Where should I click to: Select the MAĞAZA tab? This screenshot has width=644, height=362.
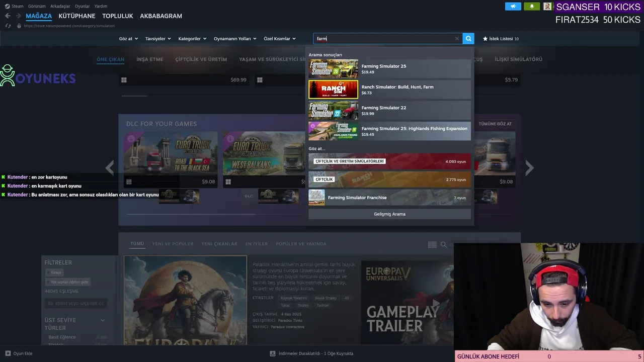point(39,16)
